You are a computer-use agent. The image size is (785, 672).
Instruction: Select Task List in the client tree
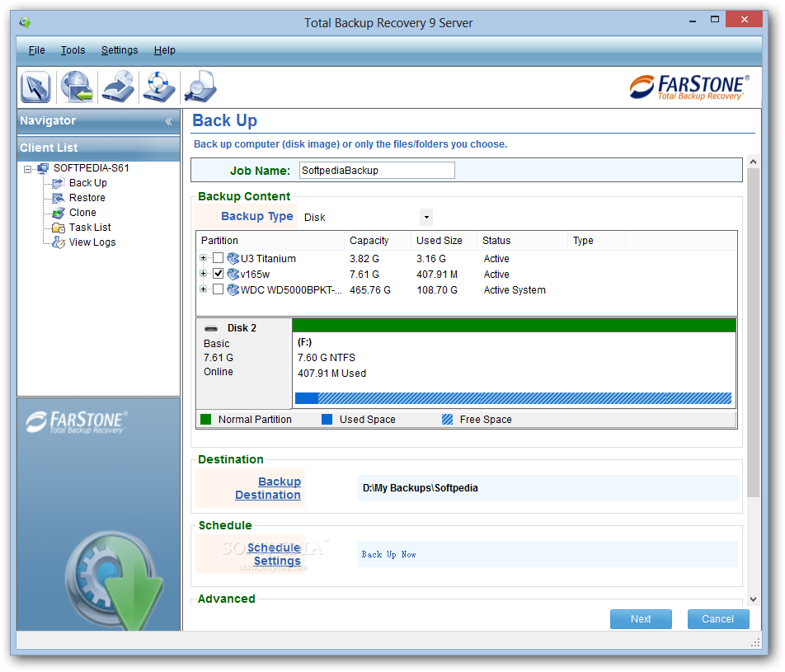coord(90,228)
